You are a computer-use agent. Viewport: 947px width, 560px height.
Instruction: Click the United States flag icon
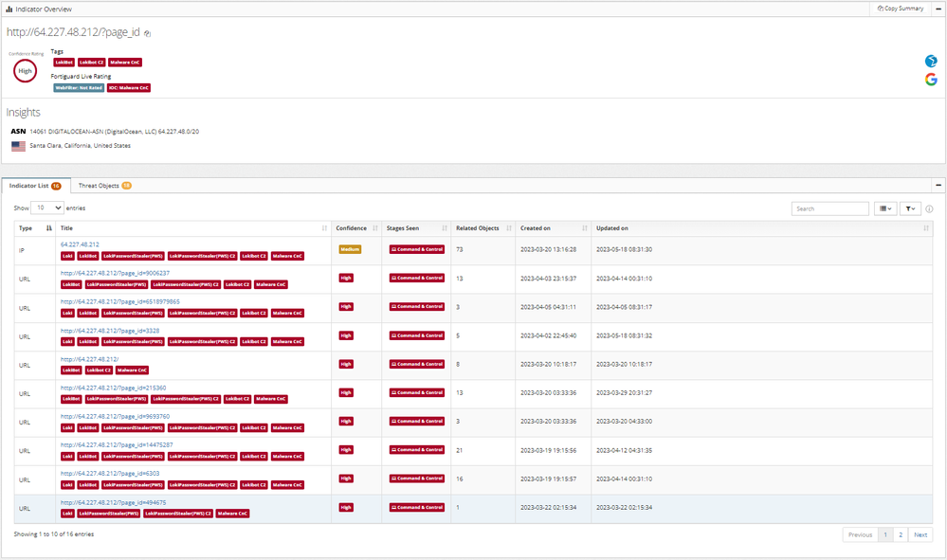[18, 146]
